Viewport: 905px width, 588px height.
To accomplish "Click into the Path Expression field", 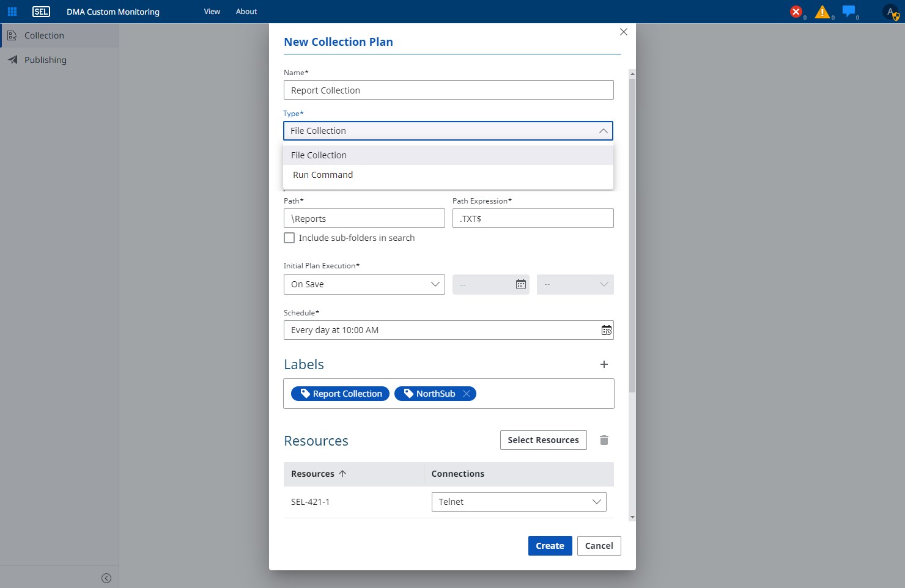I will (533, 219).
